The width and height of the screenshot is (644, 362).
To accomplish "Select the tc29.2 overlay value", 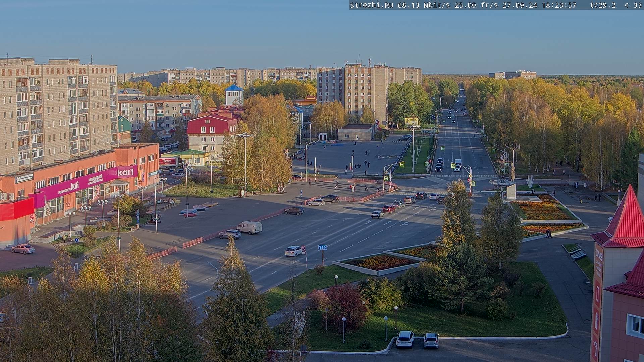I will [x=603, y=5].
